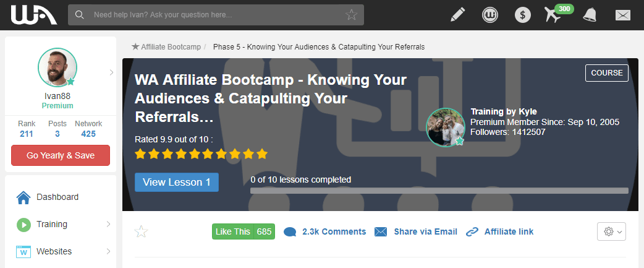This screenshot has height=268, width=644.
Task: Toggle the favorite star below banner
Action: [141, 231]
